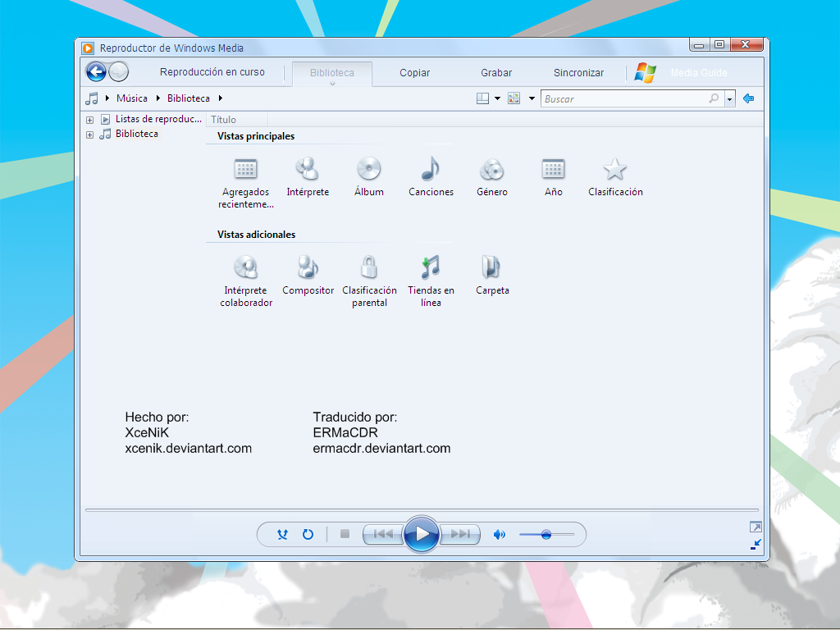The height and width of the screenshot is (630, 840).
Task: Close the Reproductor de Windows Media
Action: tap(746, 45)
